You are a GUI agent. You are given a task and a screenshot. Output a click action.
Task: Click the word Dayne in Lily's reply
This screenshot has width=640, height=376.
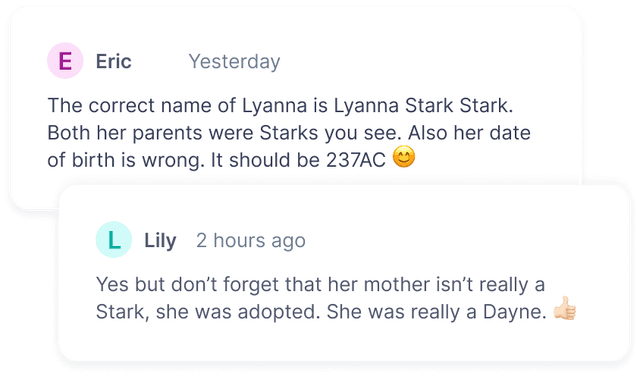pos(514,312)
